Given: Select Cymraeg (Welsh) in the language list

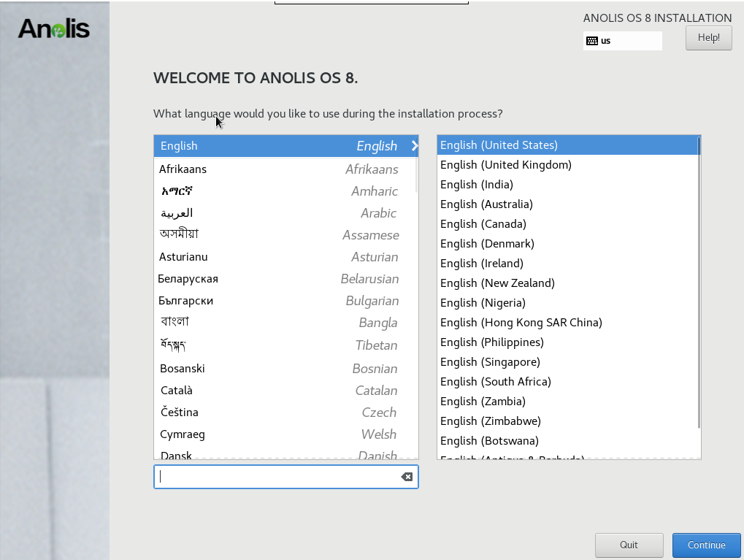Looking at the screenshot, I should click(285, 434).
